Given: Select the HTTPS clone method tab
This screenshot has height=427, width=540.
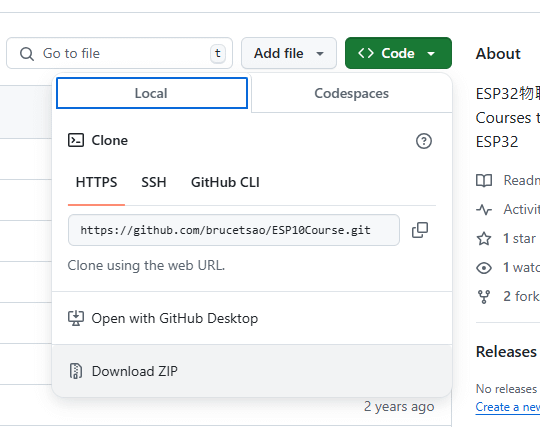Looking at the screenshot, I should point(96,182).
